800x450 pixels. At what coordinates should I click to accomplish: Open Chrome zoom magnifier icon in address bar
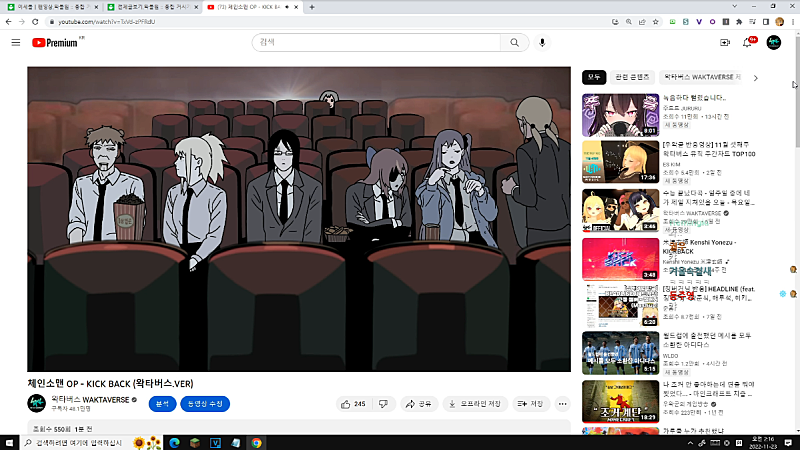tap(629, 22)
